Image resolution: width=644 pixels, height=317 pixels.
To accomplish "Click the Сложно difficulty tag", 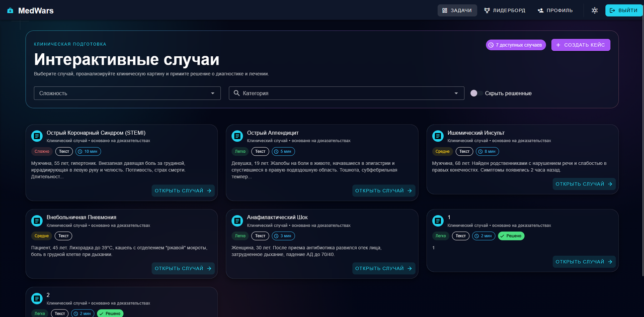I will click(42, 151).
